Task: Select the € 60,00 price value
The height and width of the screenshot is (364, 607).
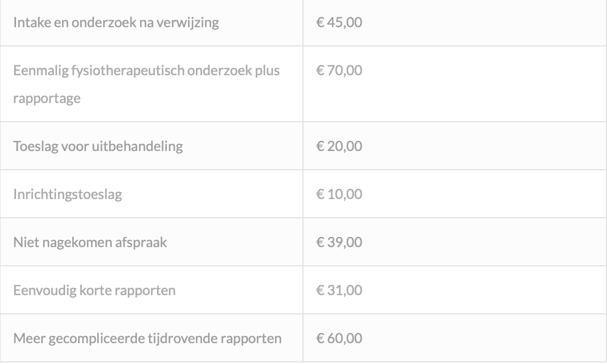Action: click(339, 338)
